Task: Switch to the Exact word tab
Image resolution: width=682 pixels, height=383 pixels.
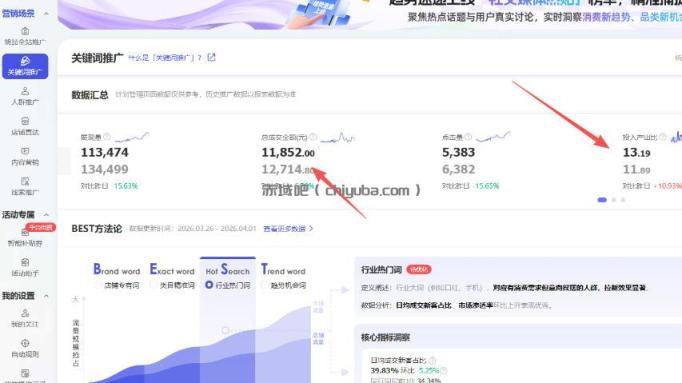Action: coord(172,270)
